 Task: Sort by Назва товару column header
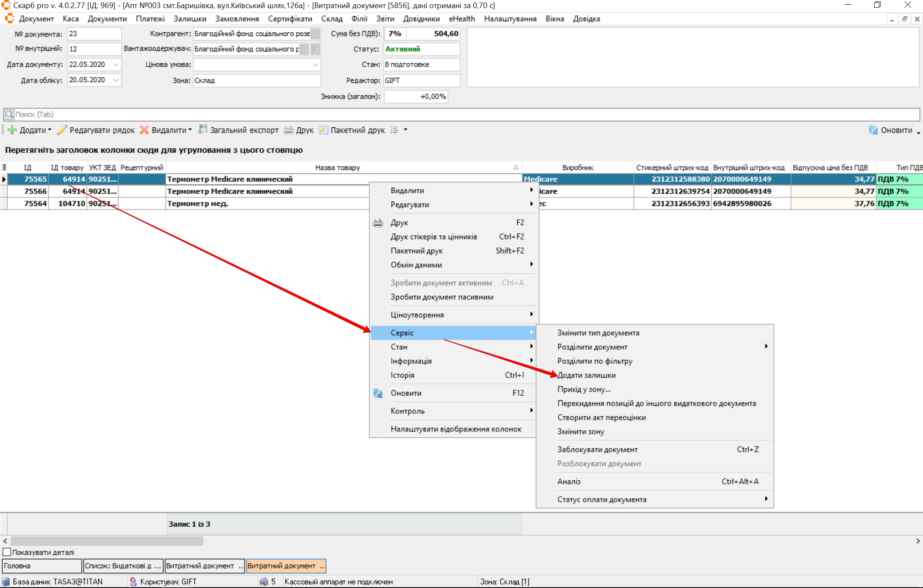[x=338, y=168]
